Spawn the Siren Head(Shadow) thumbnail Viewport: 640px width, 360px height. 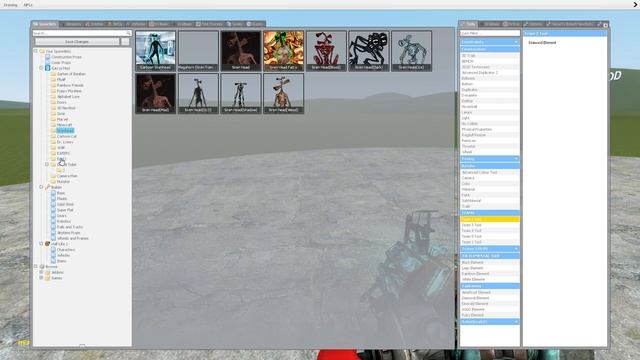241,93
